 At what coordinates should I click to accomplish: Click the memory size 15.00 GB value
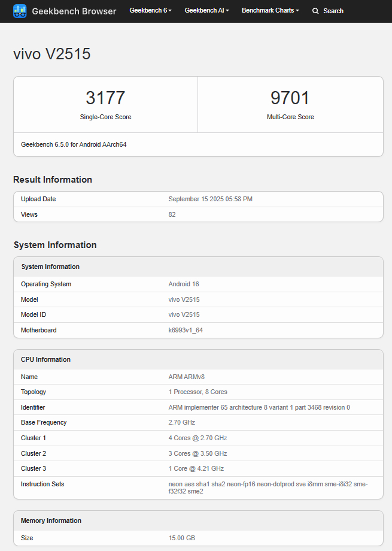coord(182,538)
